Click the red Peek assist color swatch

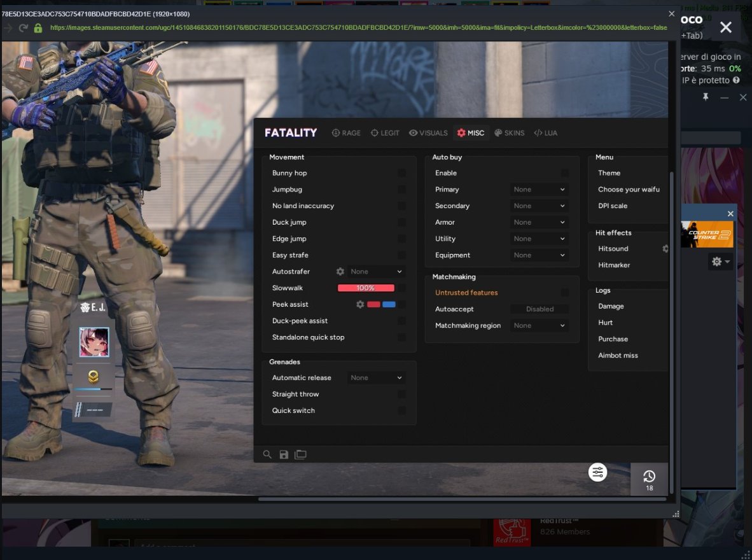pyautogui.click(x=373, y=304)
